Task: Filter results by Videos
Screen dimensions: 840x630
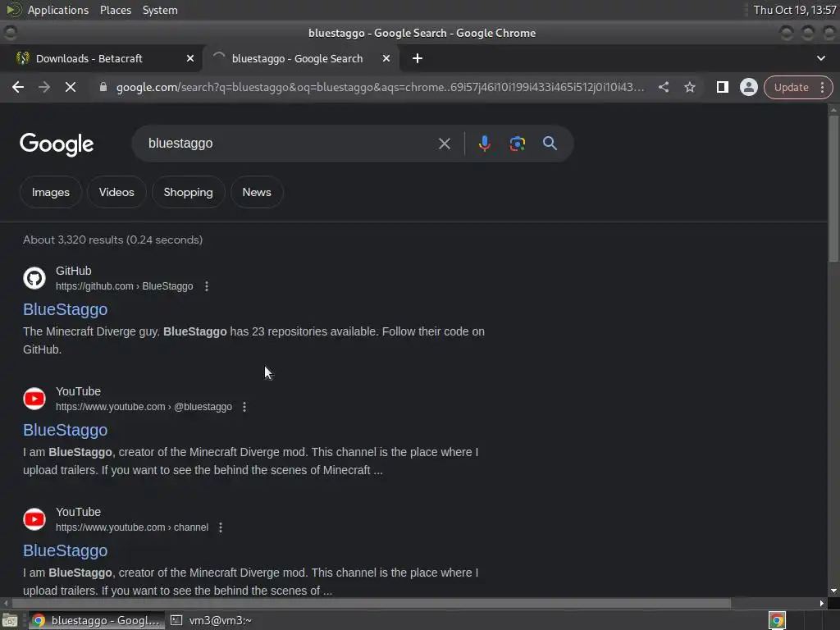Action: [116, 192]
